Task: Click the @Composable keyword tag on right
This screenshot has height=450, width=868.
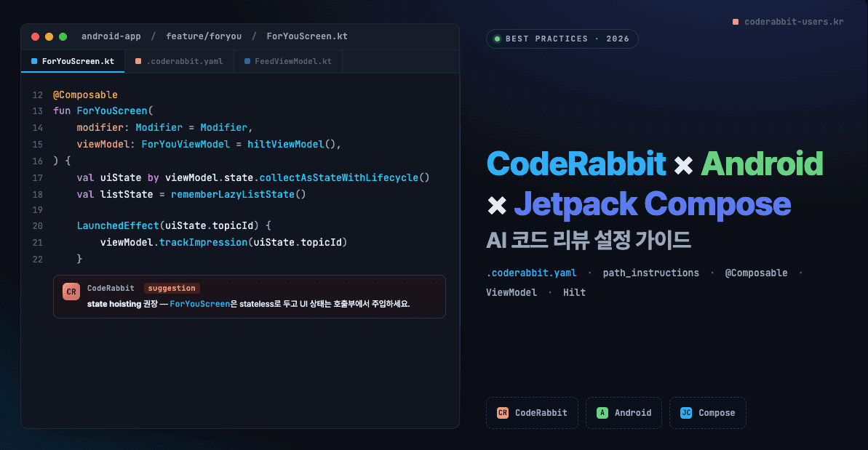Action: tap(756, 273)
